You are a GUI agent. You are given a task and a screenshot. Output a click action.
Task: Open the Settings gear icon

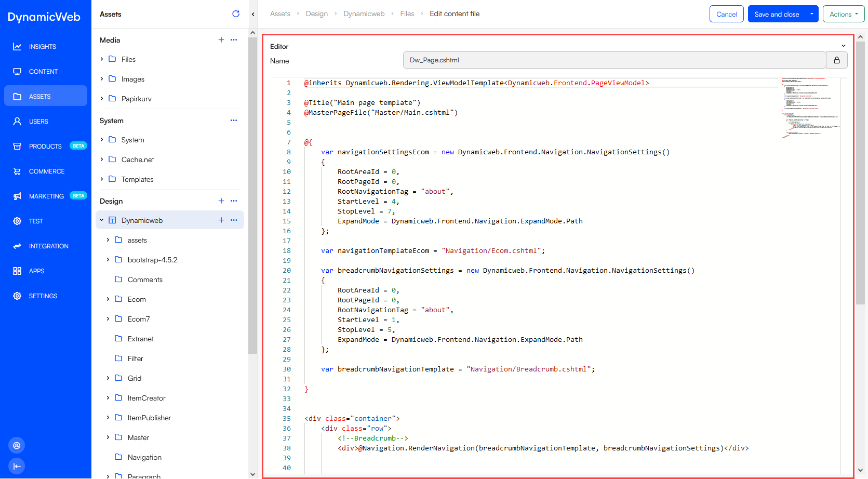tap(17, 296)
